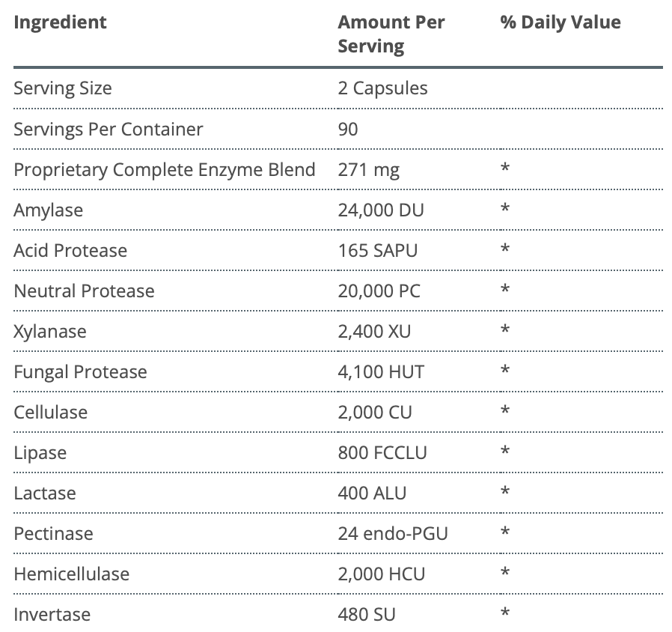672x632 pixels.
Task: Select the Fungal Protease label
Action: pos(80,371)
